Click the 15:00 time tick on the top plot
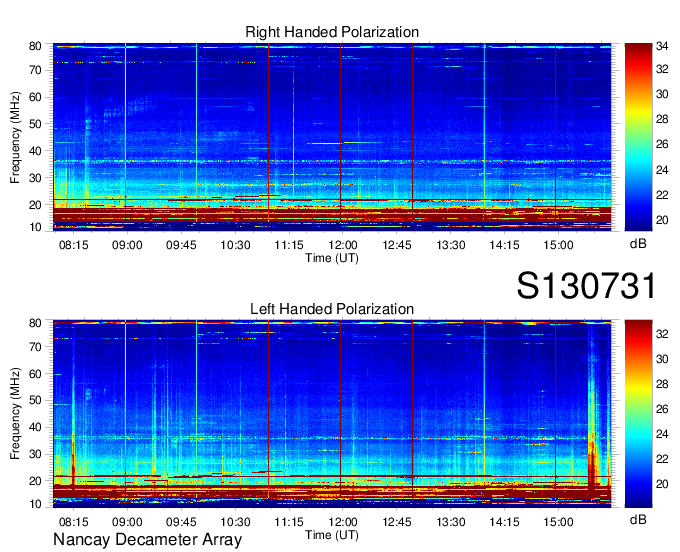The height and width of the screenshot is (552, 680). tap(558, 245)
